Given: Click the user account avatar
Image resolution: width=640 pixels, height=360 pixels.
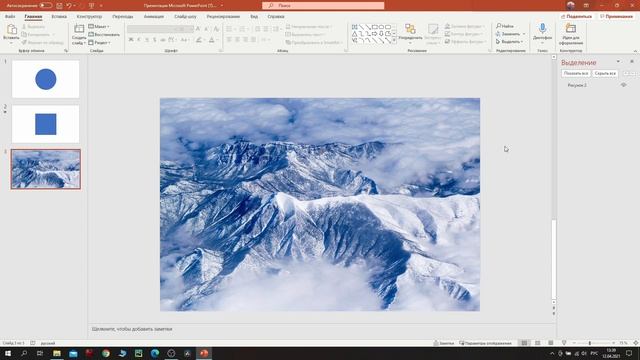Looking at the screenshot, I should (571, 5).
